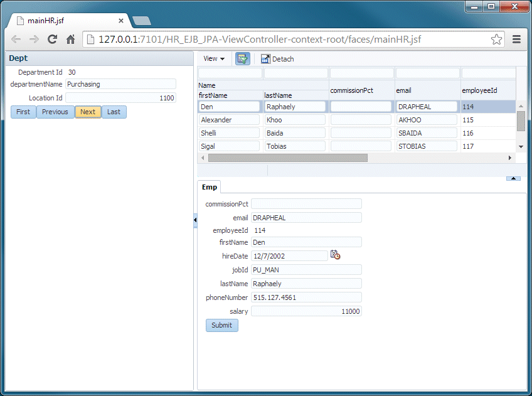Open the hireDate calendar picker icon
Screen dimensions: 532x396
pos(335,255)
